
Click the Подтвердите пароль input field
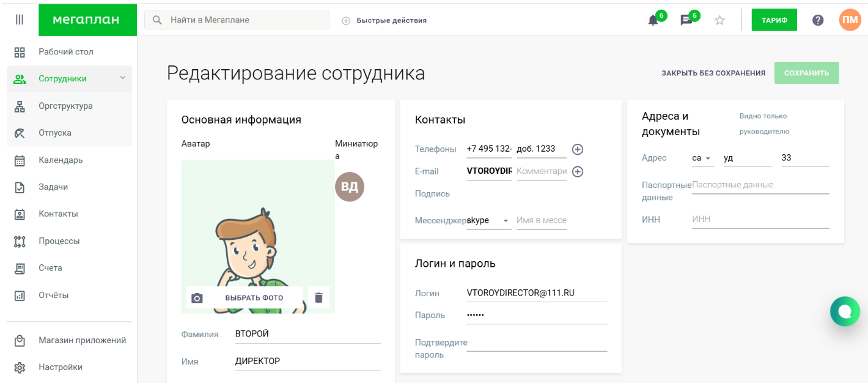point(537,343)
